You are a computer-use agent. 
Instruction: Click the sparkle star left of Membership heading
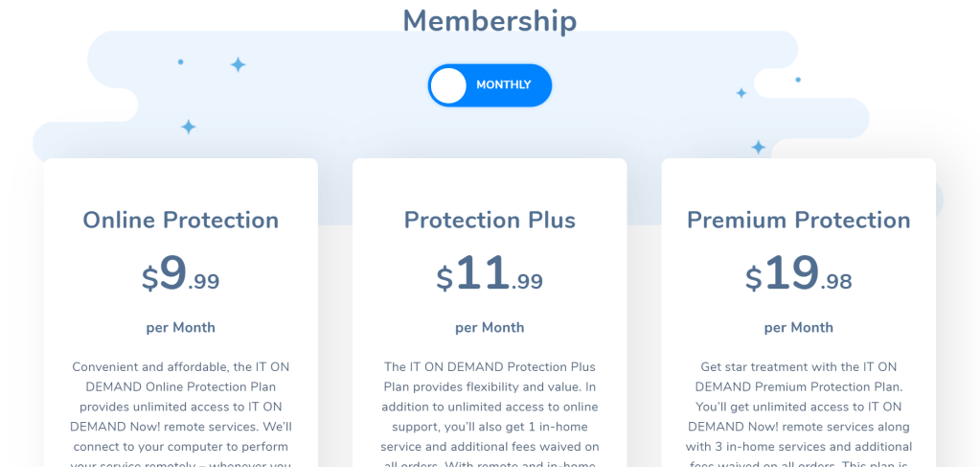click(x=238, y=64)
